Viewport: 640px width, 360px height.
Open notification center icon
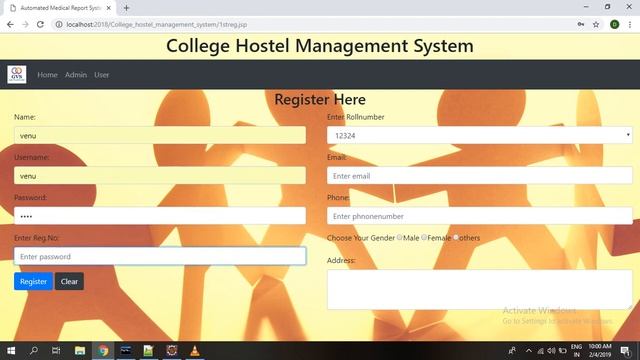625,351
